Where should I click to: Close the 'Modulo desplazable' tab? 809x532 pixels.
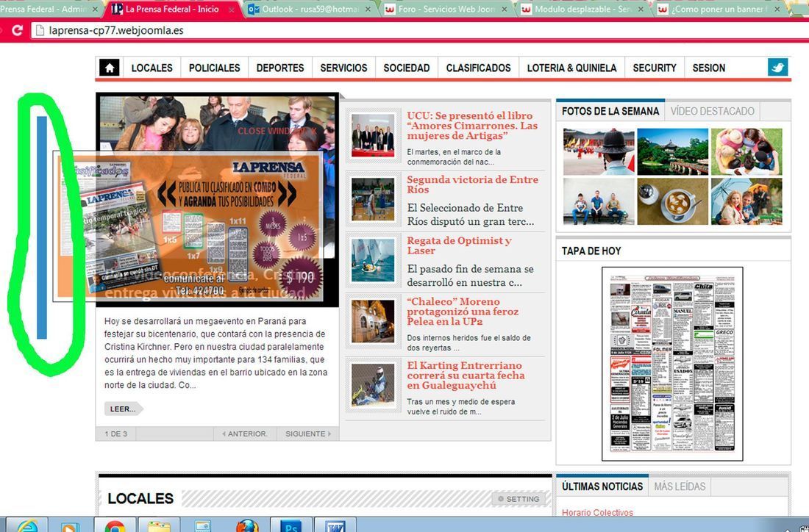pyautogui.click(x=641, y=10)
